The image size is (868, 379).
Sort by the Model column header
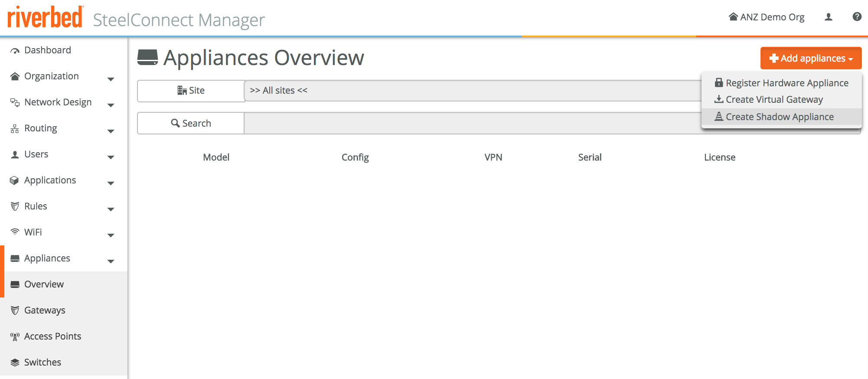pyautogui.click(x=216, y=157)
